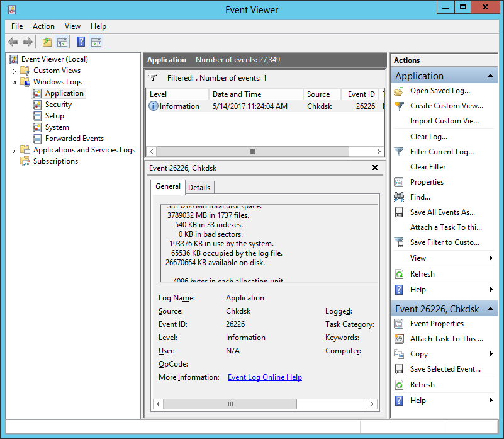Expand the Custom Views tree node

click(14, 71)
